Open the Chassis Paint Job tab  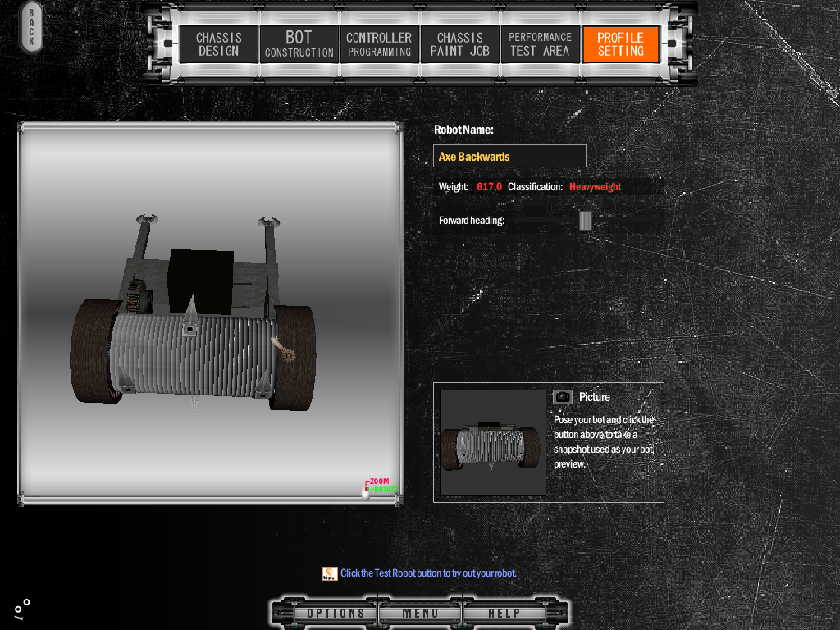[459, 44]
